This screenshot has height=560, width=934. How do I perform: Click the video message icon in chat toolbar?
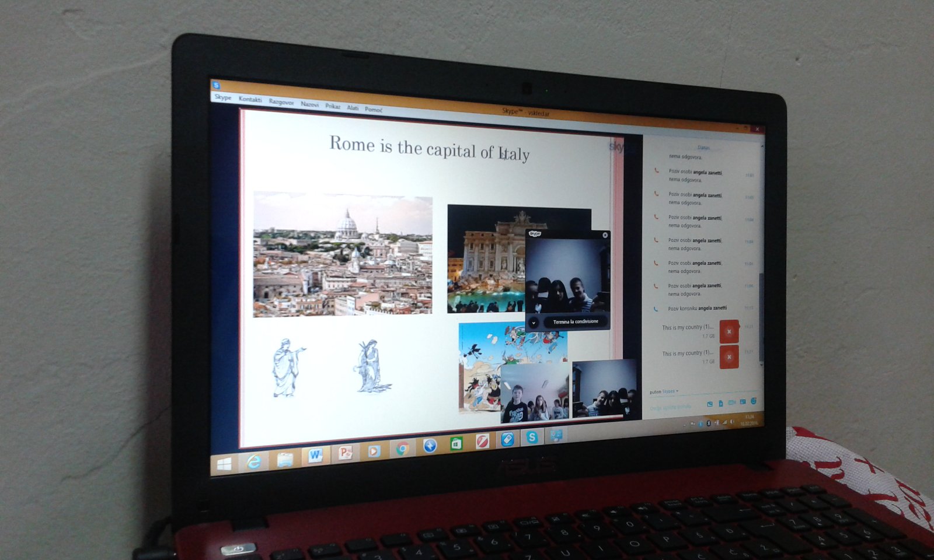pyautogui.click(x=732, y=402)
